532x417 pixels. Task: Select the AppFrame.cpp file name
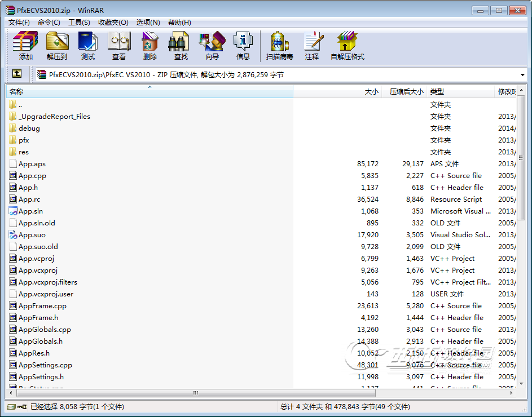pos(42,306)
